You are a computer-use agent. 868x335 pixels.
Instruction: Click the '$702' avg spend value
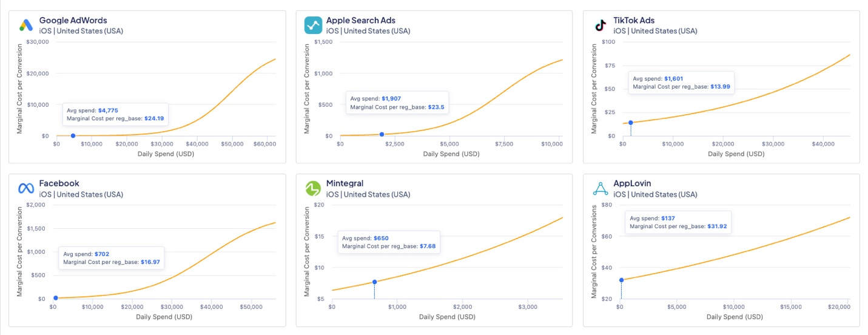102,254
